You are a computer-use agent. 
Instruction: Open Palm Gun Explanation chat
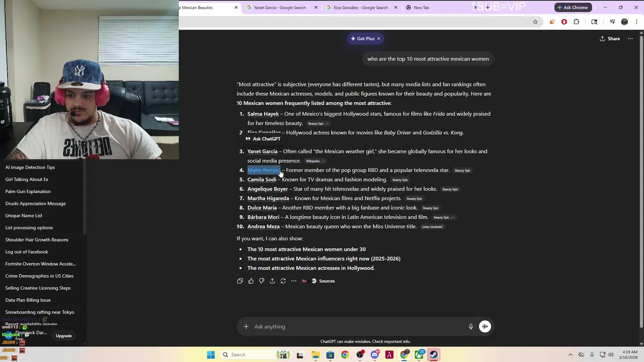[x=28, y=192]
